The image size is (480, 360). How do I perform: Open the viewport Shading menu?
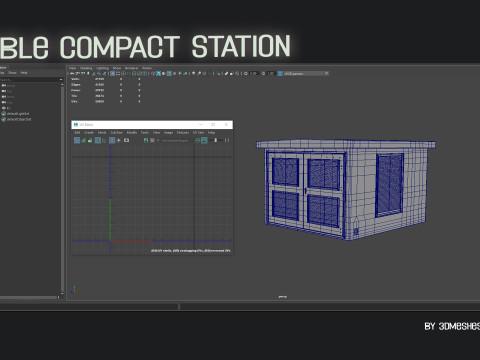(x=86, y=68)
